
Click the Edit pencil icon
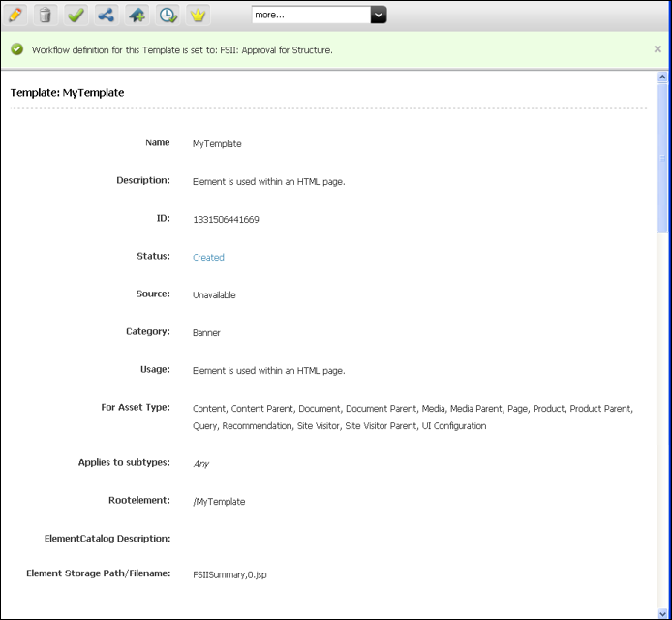pyautogui.click(x=15, y=15)
